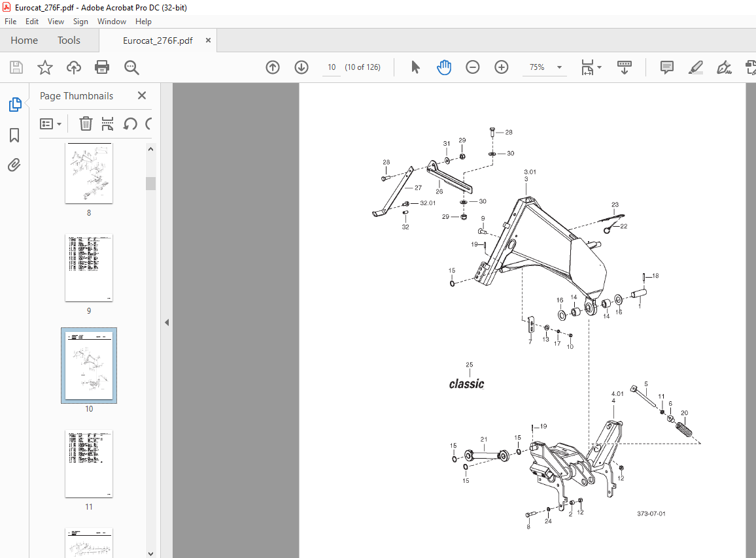Select page 11 thumbnail
The height and width of the screenshot is (558, 756).
point(89,463)
